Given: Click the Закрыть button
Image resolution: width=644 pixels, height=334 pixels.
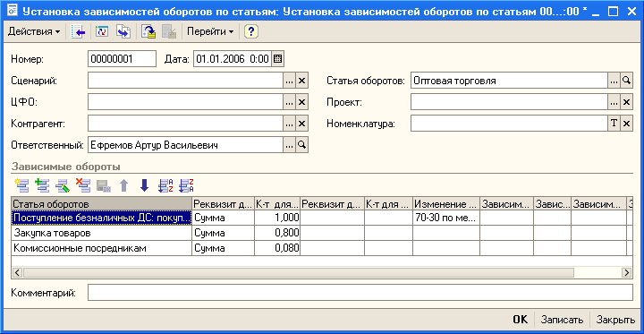Looking at the screenshot, I should tap(615, 320).
